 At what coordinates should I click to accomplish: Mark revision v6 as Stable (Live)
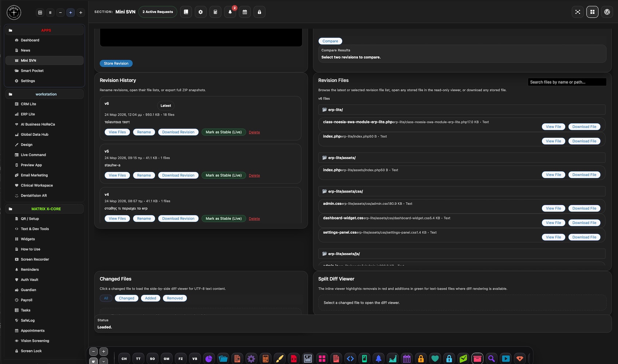coord(224,132)
